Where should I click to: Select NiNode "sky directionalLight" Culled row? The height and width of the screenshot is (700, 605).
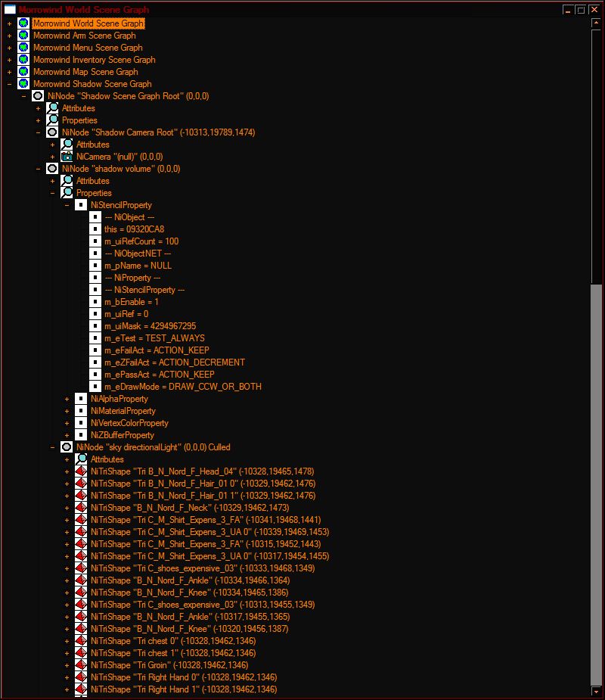point(153,446)
